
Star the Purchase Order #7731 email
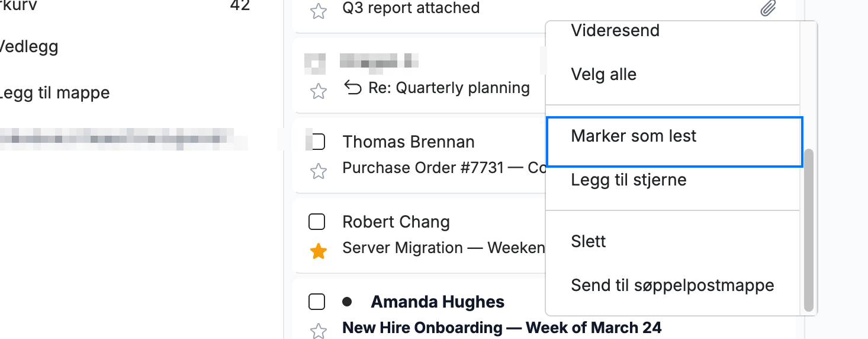(x=319, y=171)
